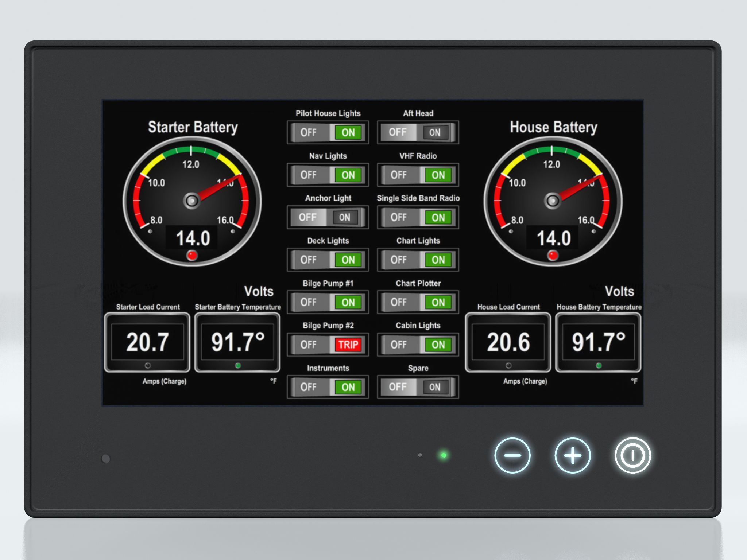Toggle the Deck Lights switch

(x=328, y=260)
